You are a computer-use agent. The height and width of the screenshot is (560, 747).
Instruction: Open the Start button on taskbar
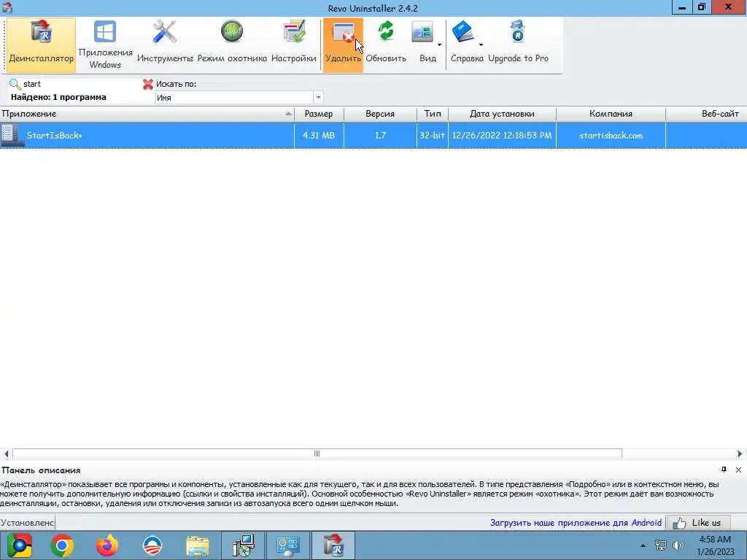pos(20,545)
